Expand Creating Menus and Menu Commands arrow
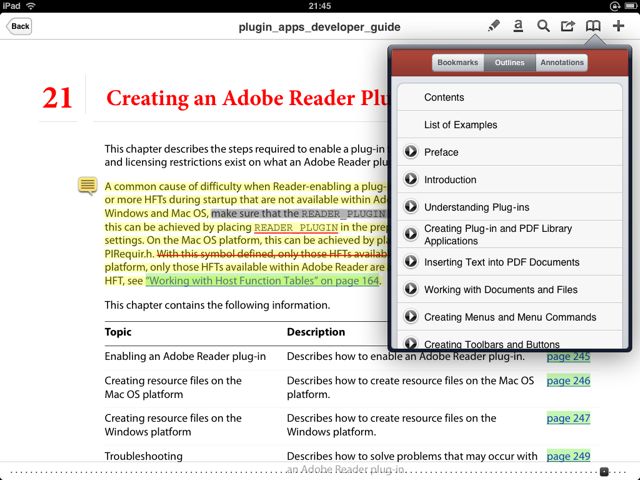 (411, 316)
